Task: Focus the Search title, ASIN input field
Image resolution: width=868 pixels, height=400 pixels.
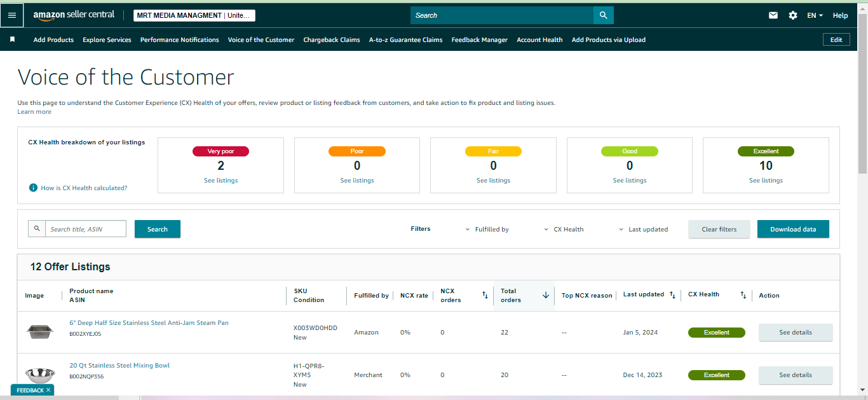Action: pyautogui.click(x=86, y=229)
